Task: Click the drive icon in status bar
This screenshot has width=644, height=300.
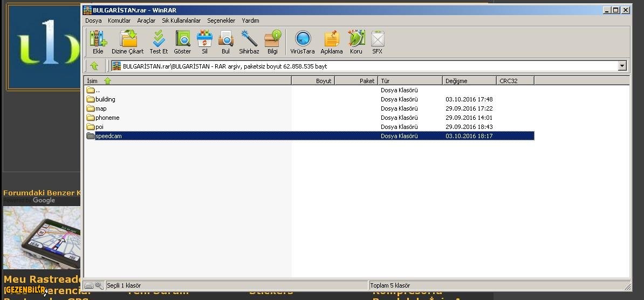Action: click(88, 285)
